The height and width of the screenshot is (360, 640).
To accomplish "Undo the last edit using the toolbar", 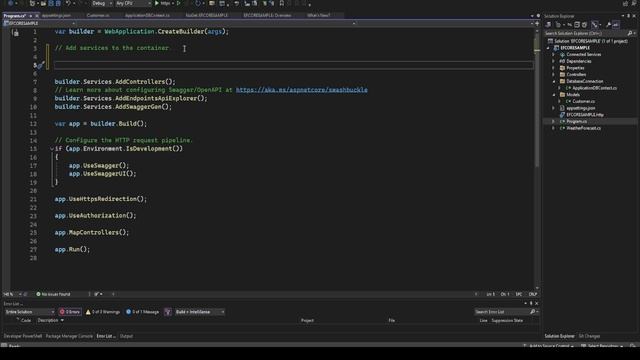I will pos(68,3).
